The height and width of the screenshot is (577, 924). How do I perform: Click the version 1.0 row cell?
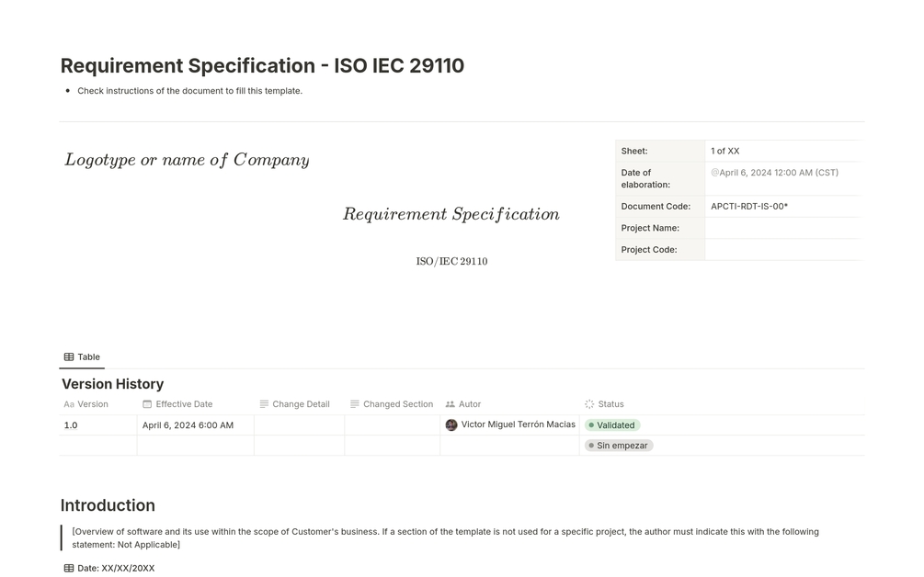point(97,425)
